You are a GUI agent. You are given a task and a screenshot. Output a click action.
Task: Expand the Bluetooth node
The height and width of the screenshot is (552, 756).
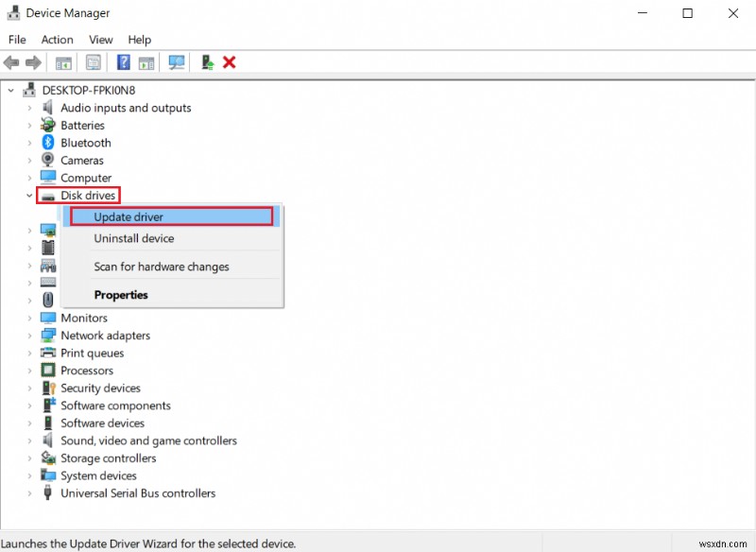click(29, 143)
